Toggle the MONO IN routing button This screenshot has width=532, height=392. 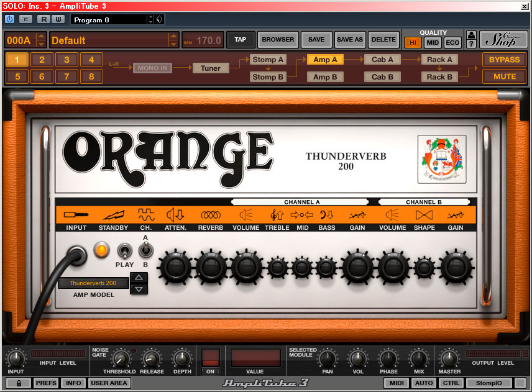pyautogui.click(x=153, y=68)
